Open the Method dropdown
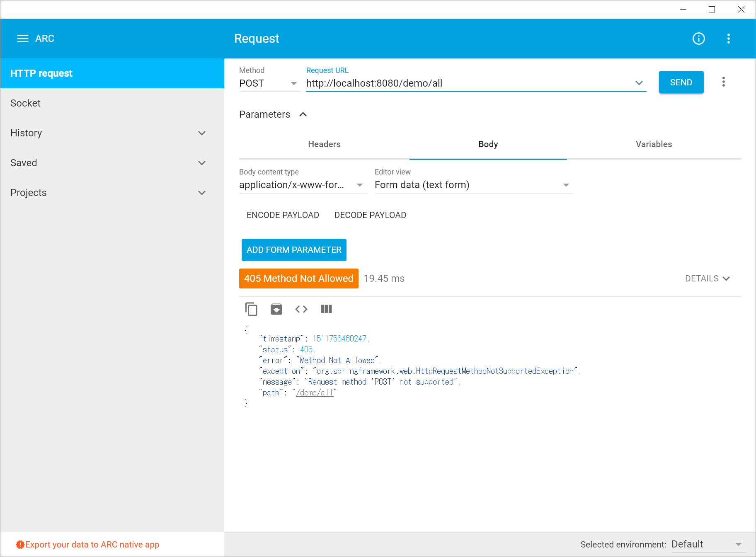 tap(269, 83)
